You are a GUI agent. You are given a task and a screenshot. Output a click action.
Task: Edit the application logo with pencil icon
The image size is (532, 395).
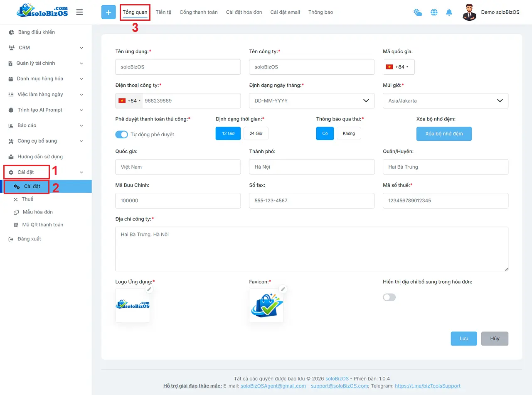[150, 289]
